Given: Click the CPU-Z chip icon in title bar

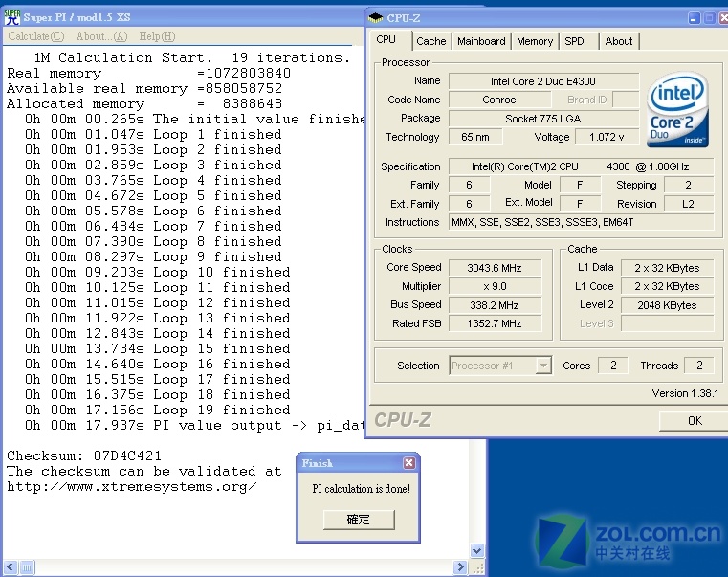Looking at the screenshot, I should (375, 17).
